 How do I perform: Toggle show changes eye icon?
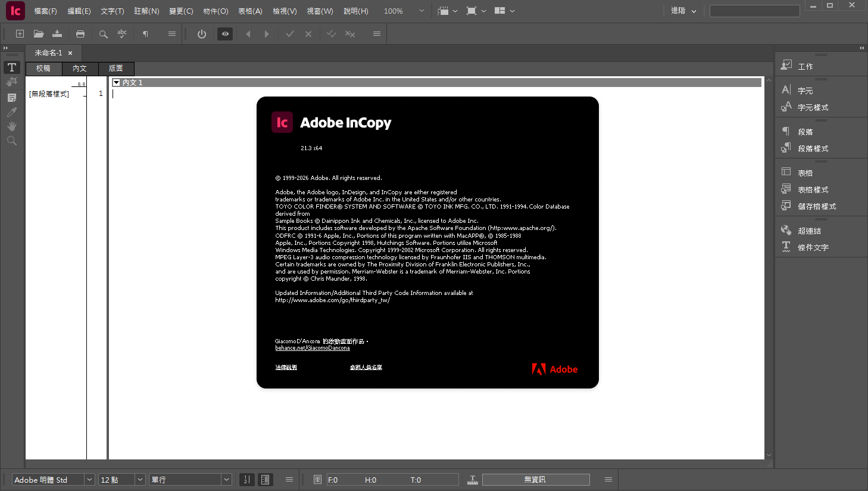(x=225, y=34)
